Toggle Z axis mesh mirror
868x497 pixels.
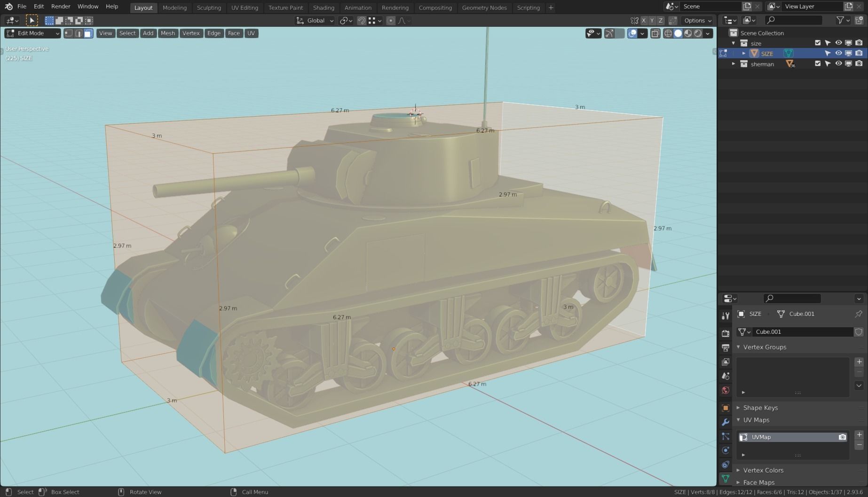point(661,21)
